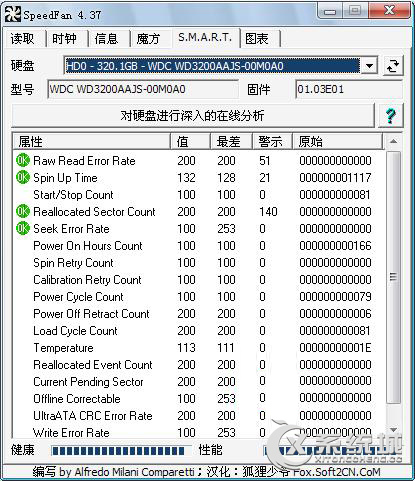Click the refresh disk list icon
The width and height of the screenshot is (415, 481).
(x=393, y=66)
